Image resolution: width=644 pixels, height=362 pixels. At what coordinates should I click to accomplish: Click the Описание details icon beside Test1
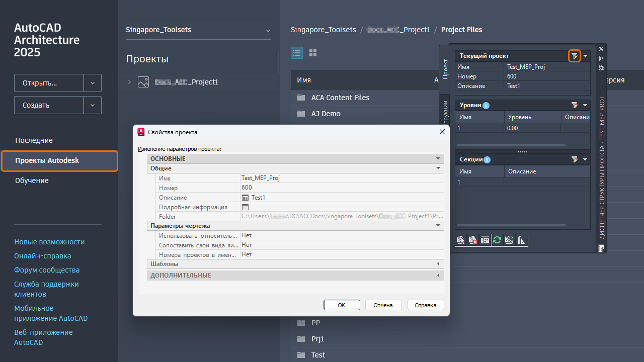[246, 198]
